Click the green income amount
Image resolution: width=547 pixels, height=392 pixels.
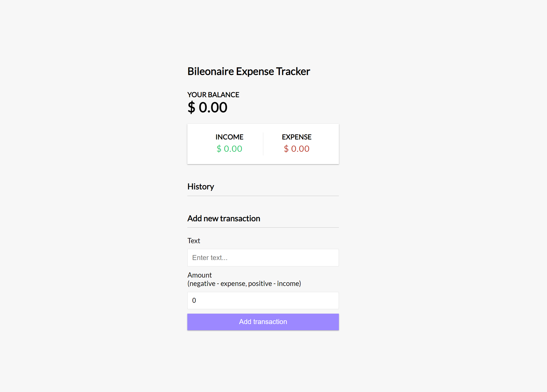coord(229,149)
